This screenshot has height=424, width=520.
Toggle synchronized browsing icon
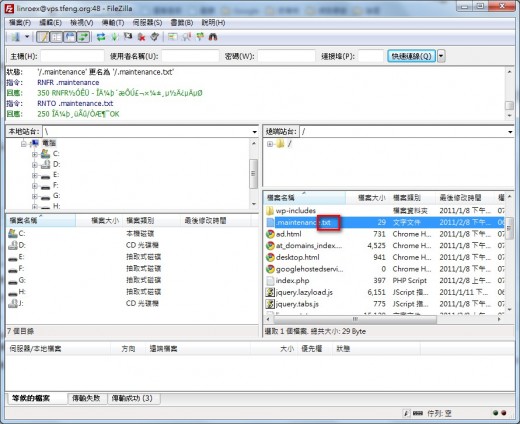coord(200,37)
